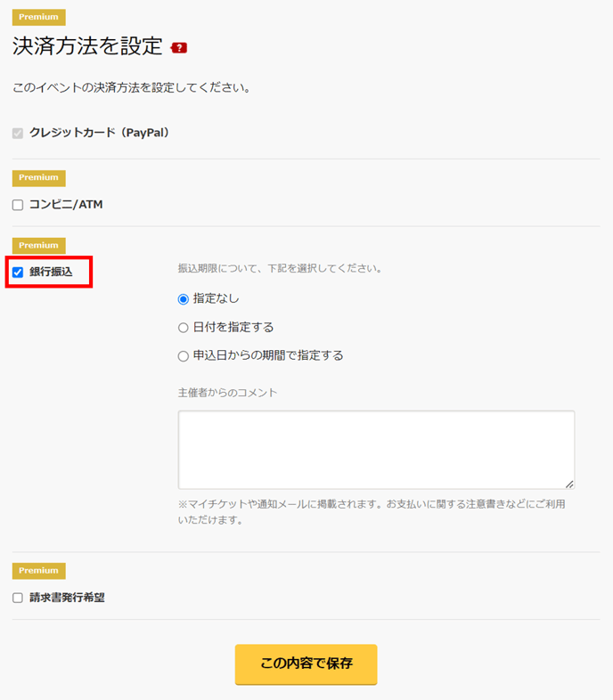The image size is (613, 700).
Task: Click the comment box resize handle
Action: (569, 484)
